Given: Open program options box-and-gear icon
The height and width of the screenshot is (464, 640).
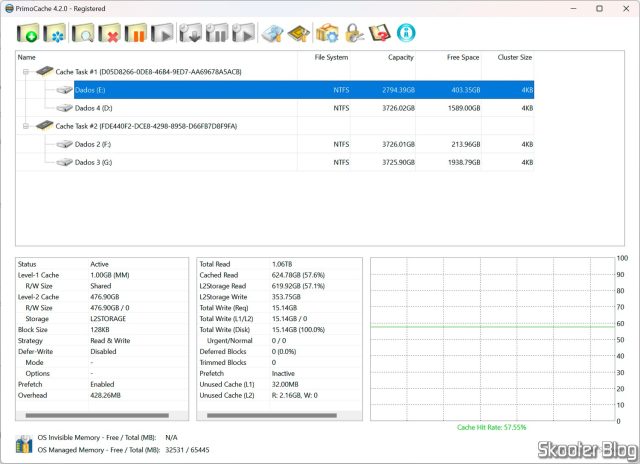Looking at the screenshot, I should 327,33.
